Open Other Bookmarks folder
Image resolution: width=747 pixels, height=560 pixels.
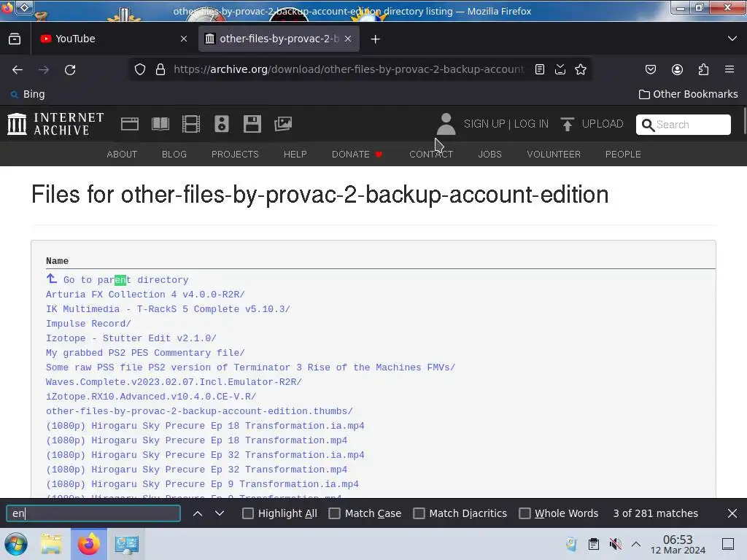pyautogui.click(x=688, y=94)
